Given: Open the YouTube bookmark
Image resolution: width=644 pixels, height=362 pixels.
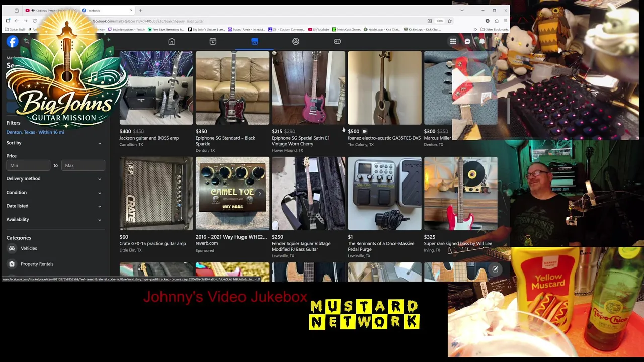Looking at the screenshot, I should click(x=318, y=29).
